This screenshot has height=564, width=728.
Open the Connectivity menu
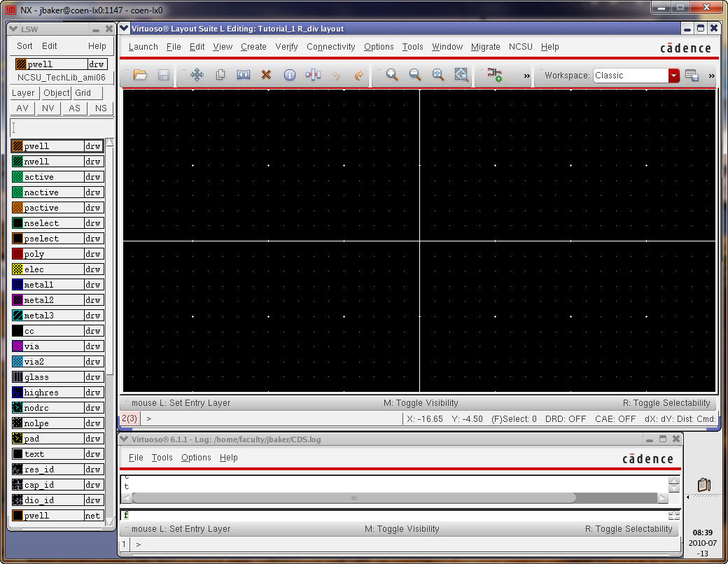(x=331, y=47)
